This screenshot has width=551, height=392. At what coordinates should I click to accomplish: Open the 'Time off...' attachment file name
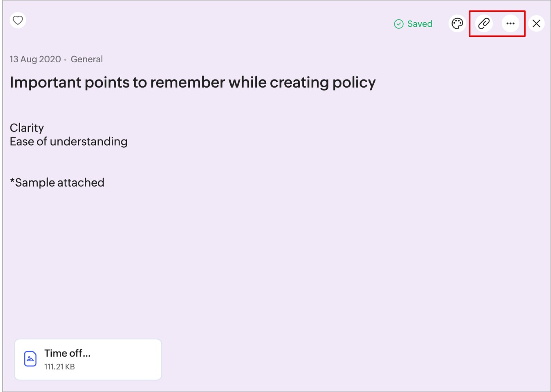pos(67,353)
